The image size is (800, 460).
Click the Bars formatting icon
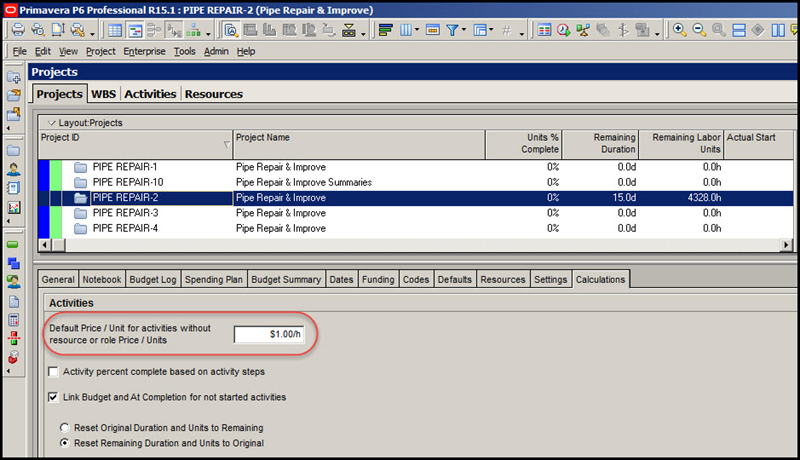click(x=386, y=31)
